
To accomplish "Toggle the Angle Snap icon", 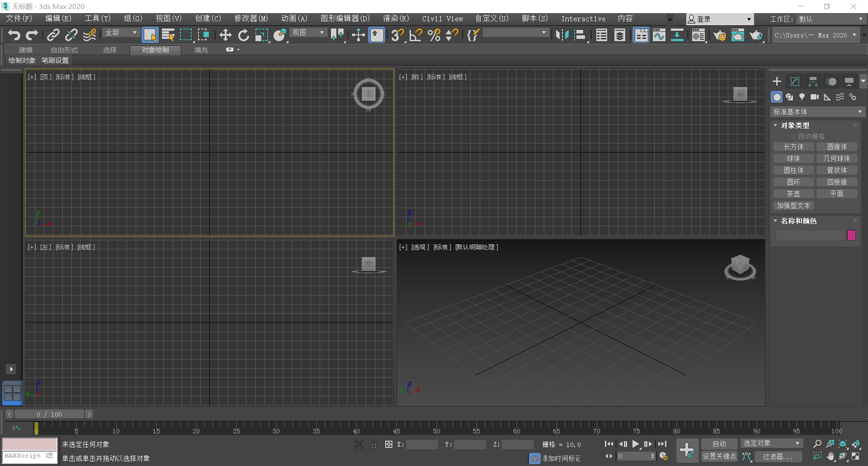I will click(415, 35).
